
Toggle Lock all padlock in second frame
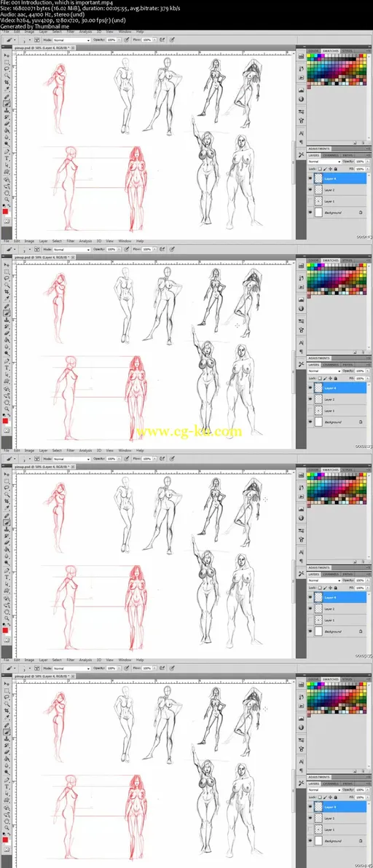point(335,378)
